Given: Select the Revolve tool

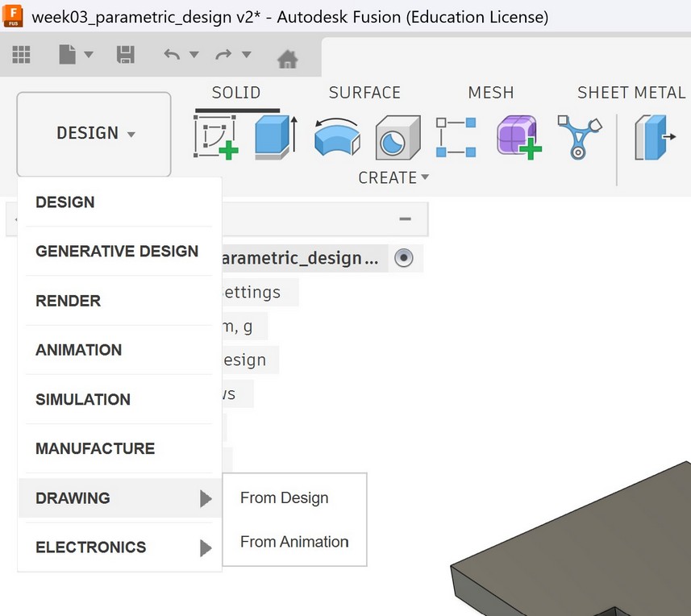Looking at the screenshot, I should (338, 137).
